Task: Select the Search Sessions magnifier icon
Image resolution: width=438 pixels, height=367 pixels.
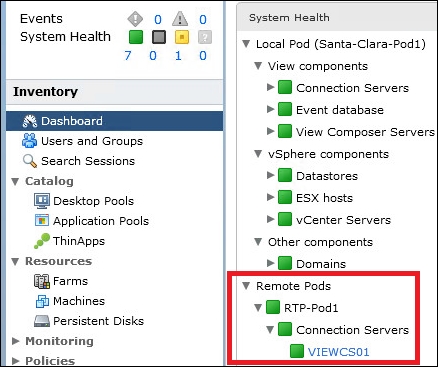Action: 30,161
